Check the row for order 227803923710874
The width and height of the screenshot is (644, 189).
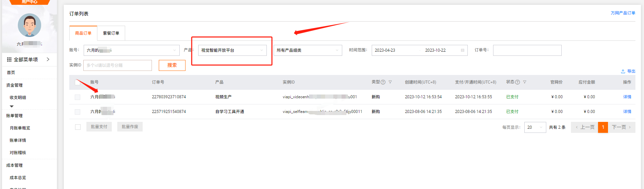(77, 97)
